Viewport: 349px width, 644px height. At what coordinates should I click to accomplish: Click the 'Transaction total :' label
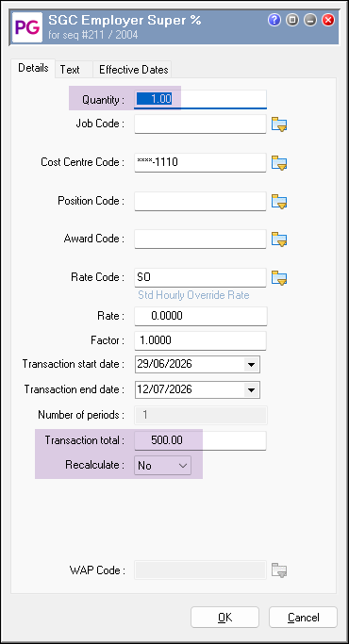(x=85, y=440)
